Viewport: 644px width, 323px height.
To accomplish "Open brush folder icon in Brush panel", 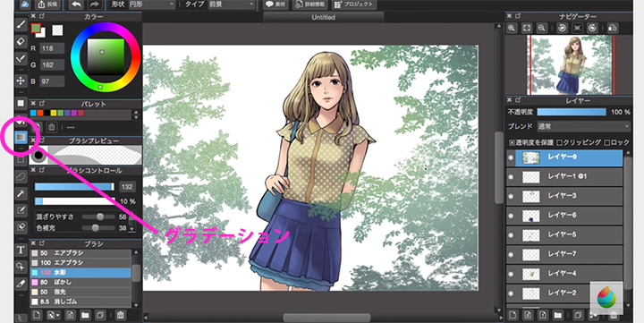I will click(85, 315).
